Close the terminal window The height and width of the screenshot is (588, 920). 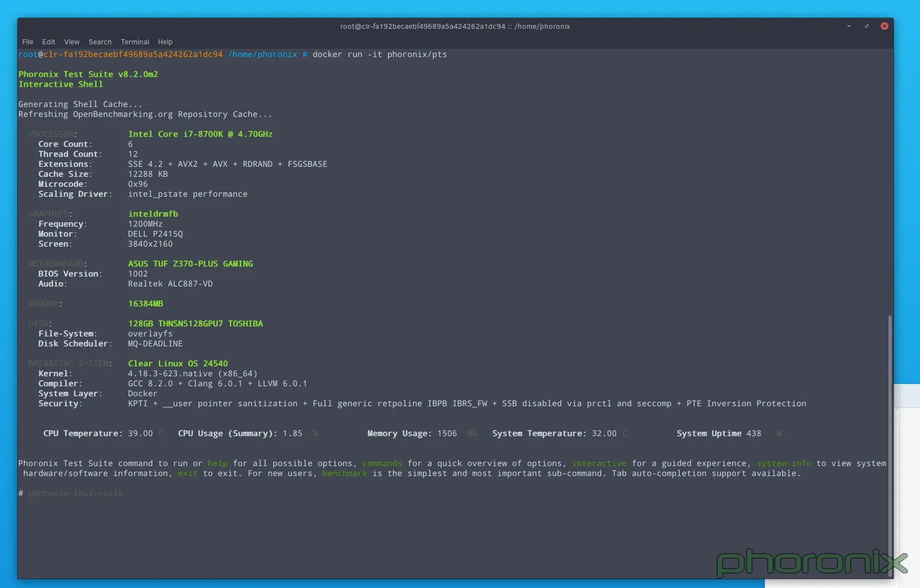pyautogui.click(x=885, y=26)
